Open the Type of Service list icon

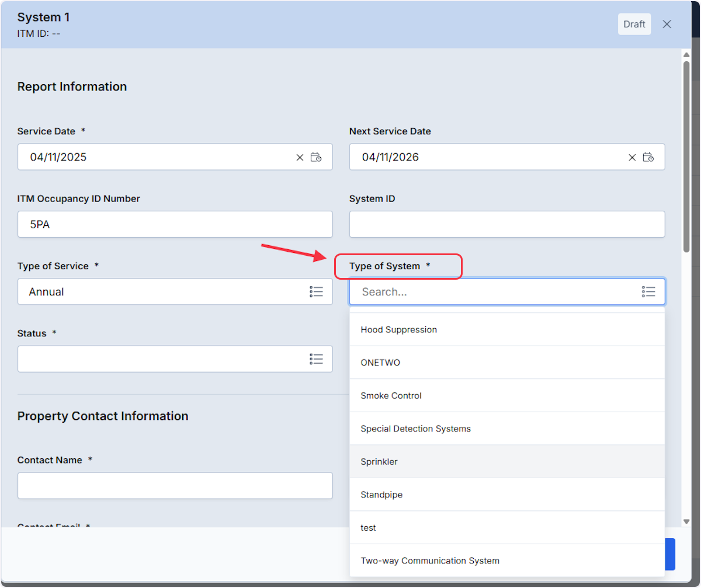pos(316,291)
